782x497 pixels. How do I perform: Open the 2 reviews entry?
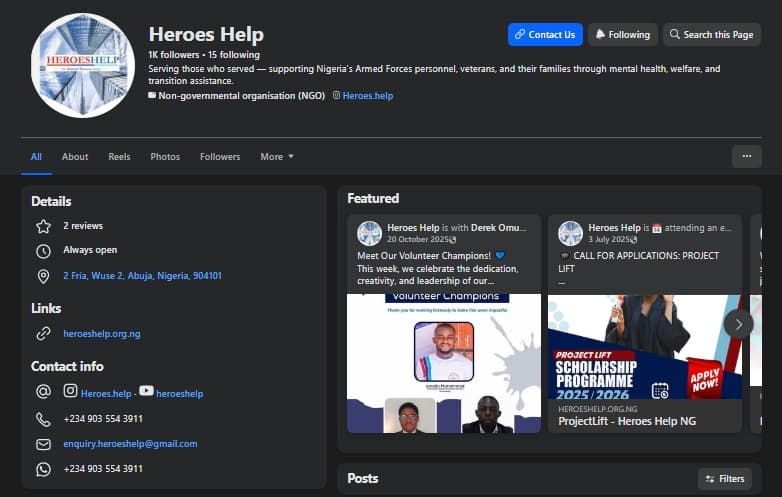pyautogui.click(x=83, y=226)
